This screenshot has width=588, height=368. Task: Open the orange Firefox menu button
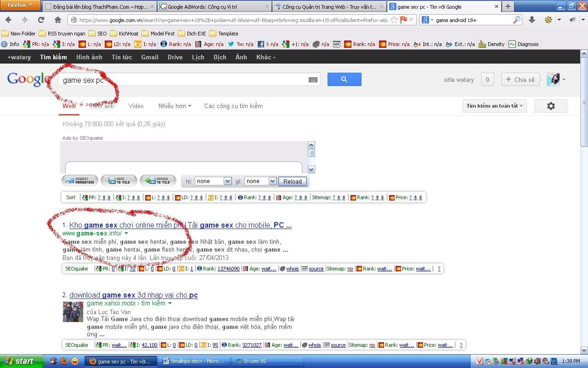pos(20,5)
